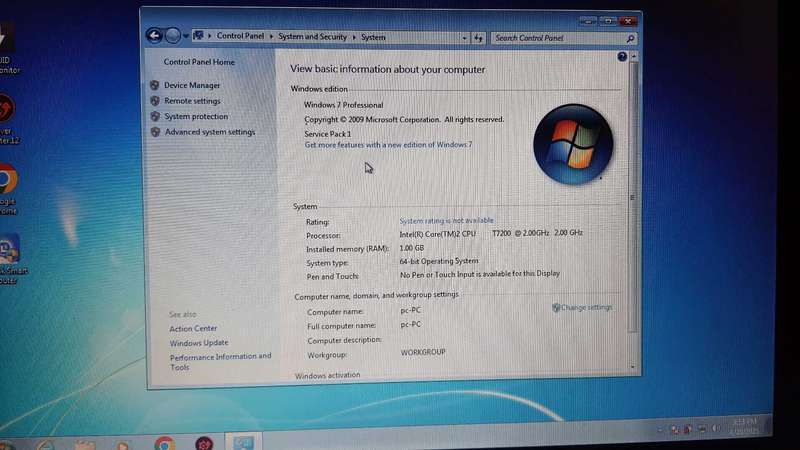Click the volume speaker tray icon
The image size is (800, 450).
click(716, 428)
